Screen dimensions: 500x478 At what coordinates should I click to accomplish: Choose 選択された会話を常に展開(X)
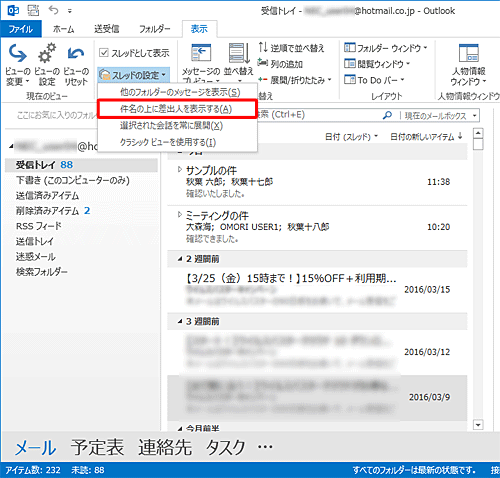(177, 125)
